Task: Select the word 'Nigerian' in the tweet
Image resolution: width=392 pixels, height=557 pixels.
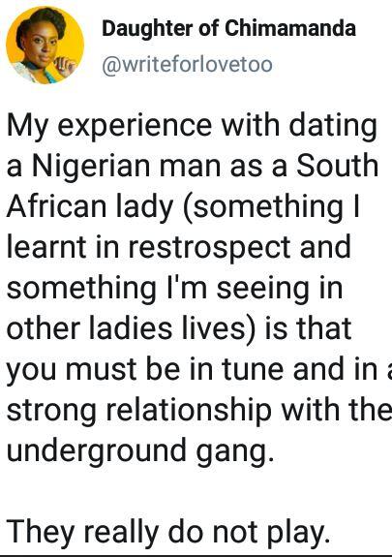Action: (x=91, y=168)
